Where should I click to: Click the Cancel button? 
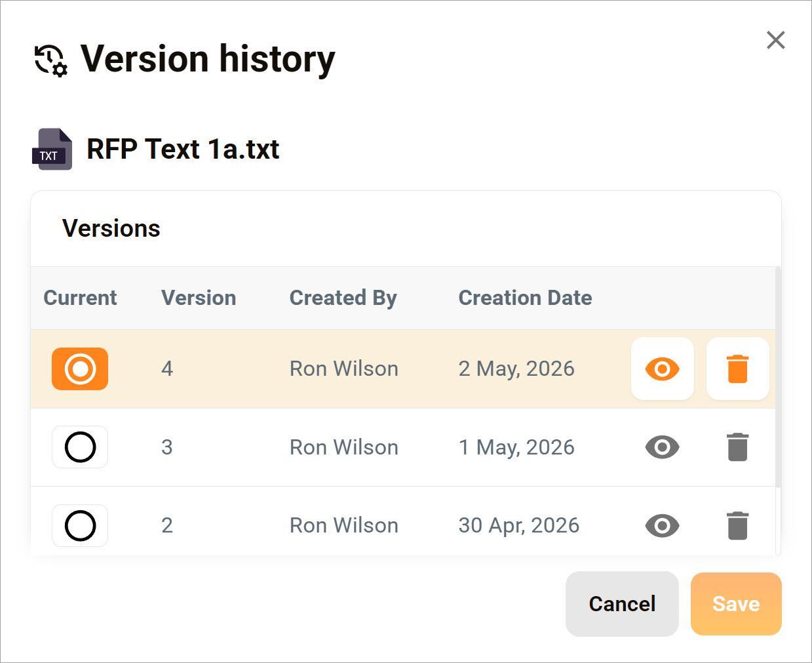tap(622, 604)
